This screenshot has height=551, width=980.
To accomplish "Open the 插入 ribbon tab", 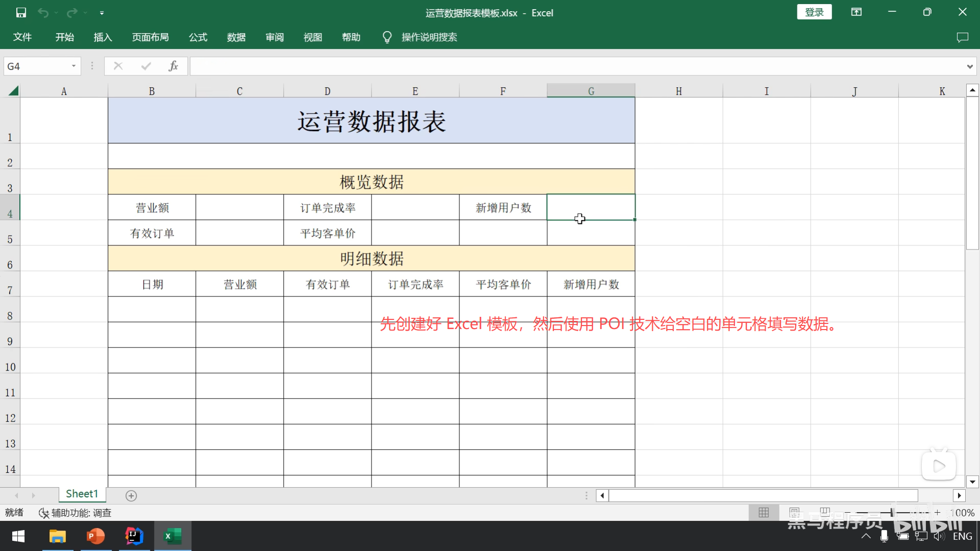I will pos(103,37).
